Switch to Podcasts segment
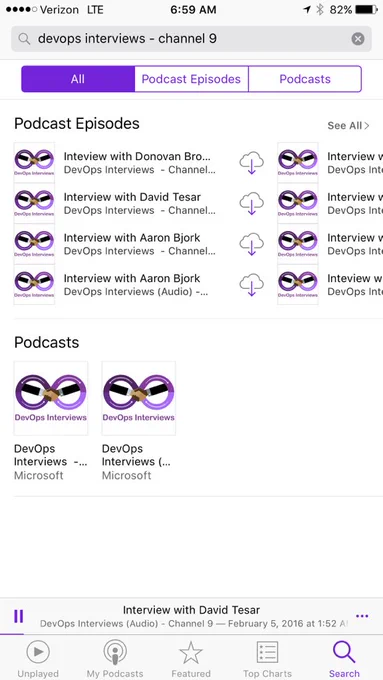383x680 pixels. [x=305, y=79]
